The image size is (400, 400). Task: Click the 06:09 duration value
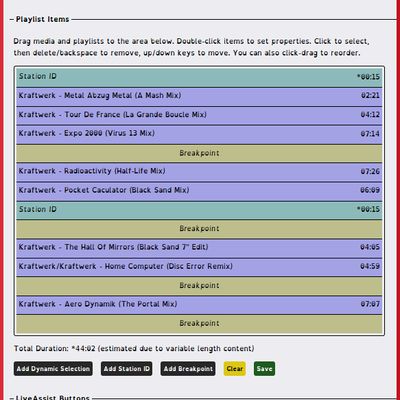(x=370, y=190)
